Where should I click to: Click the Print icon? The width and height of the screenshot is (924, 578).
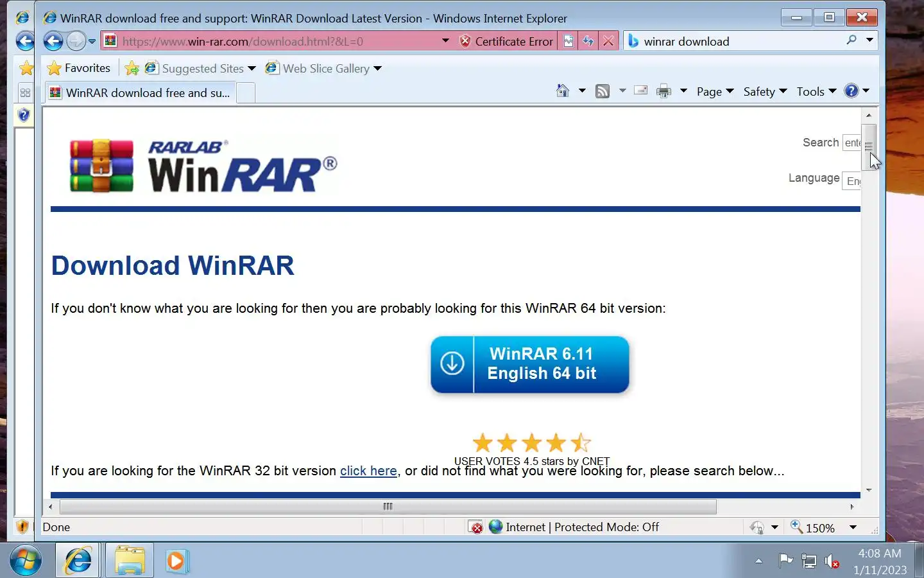click(x=663, y=91)
